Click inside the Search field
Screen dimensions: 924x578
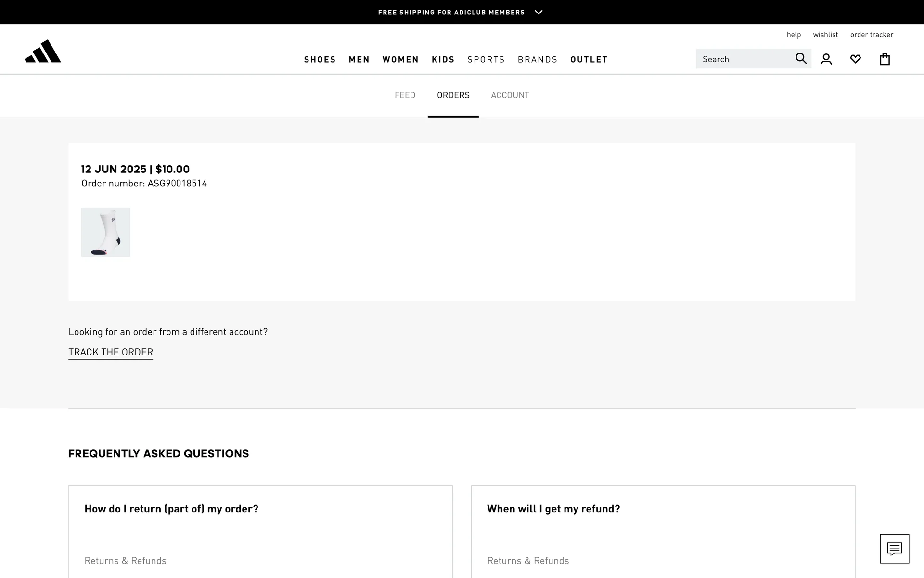pyautogui.click(x=744, y=59)
